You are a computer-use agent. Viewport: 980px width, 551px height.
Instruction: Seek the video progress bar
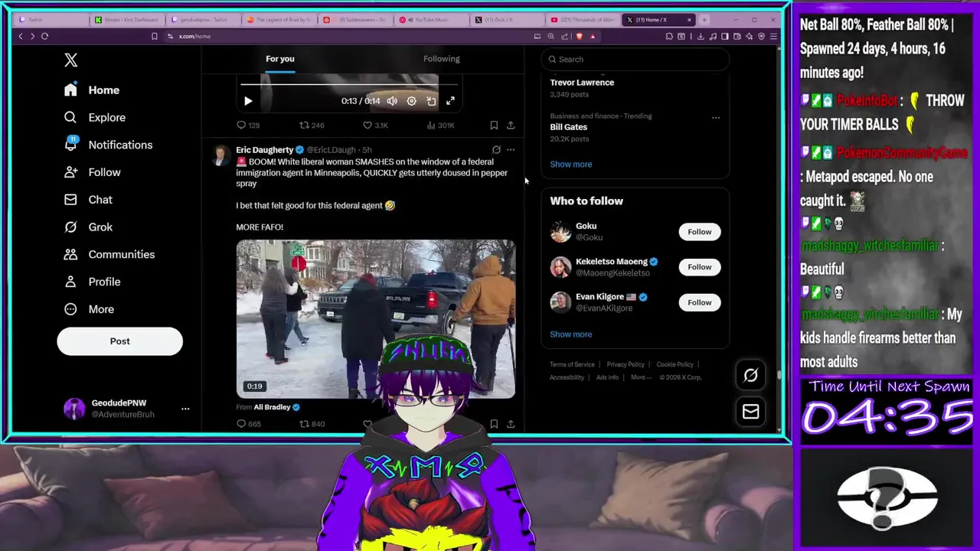coord(349,84)
